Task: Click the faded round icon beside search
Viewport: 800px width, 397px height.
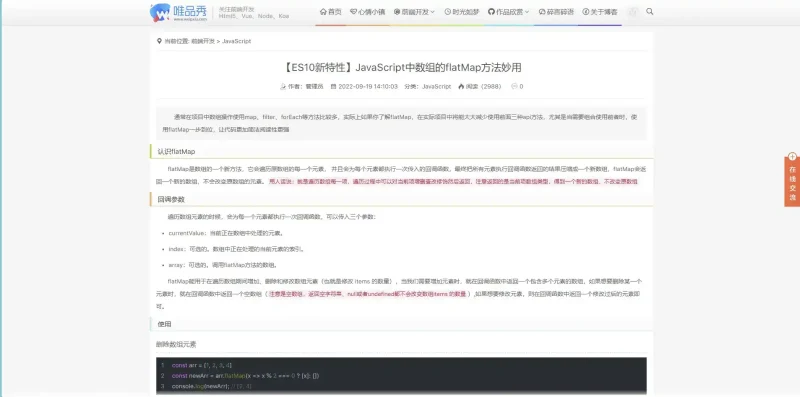Action: [633, 12]
